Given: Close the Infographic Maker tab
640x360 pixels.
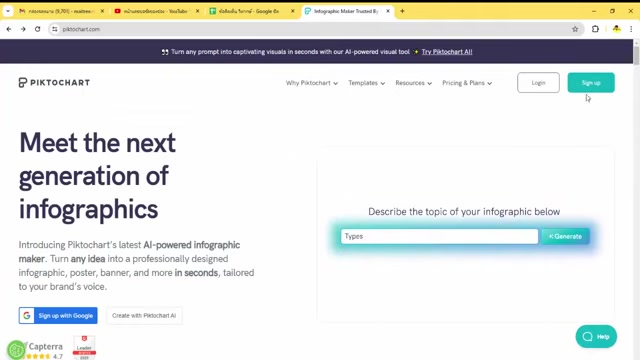Looking at the screenshot, I should click(x=388, y=11).
